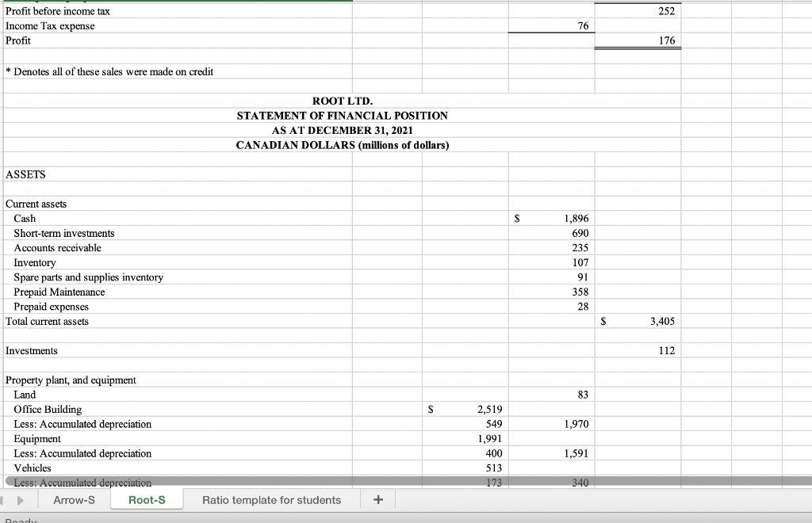Open the Ratio template for students sheet
The height and width of the screenshot is (523, 812).
click(271, 500)
